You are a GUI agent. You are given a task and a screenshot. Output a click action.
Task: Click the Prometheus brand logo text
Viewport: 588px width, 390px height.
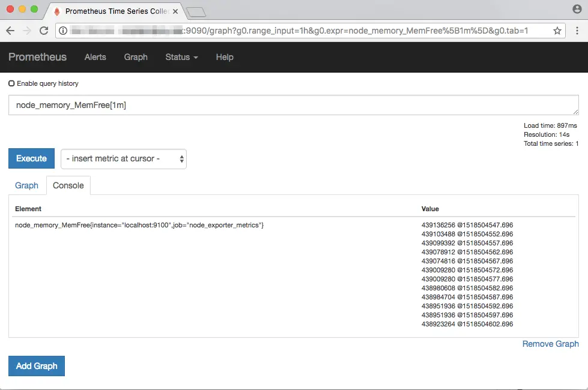pyautogui.click(x=37, y=57)
